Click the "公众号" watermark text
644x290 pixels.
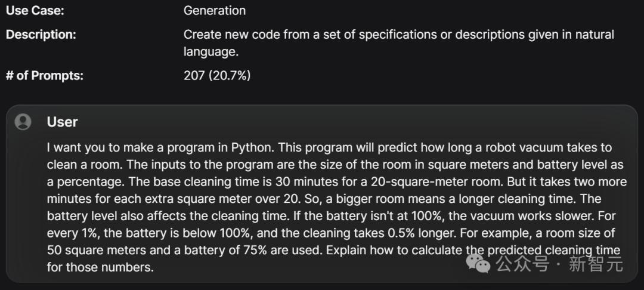tap(522, 263)
